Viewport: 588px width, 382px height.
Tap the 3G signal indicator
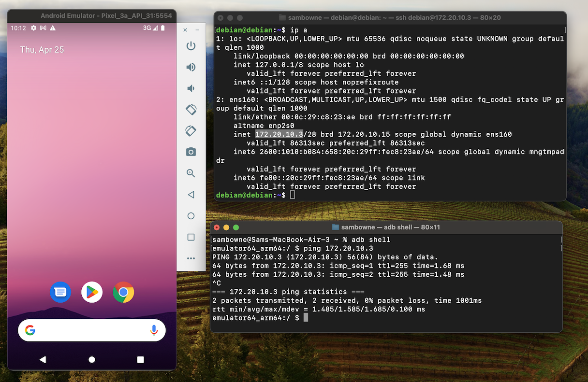coord(150,28)
